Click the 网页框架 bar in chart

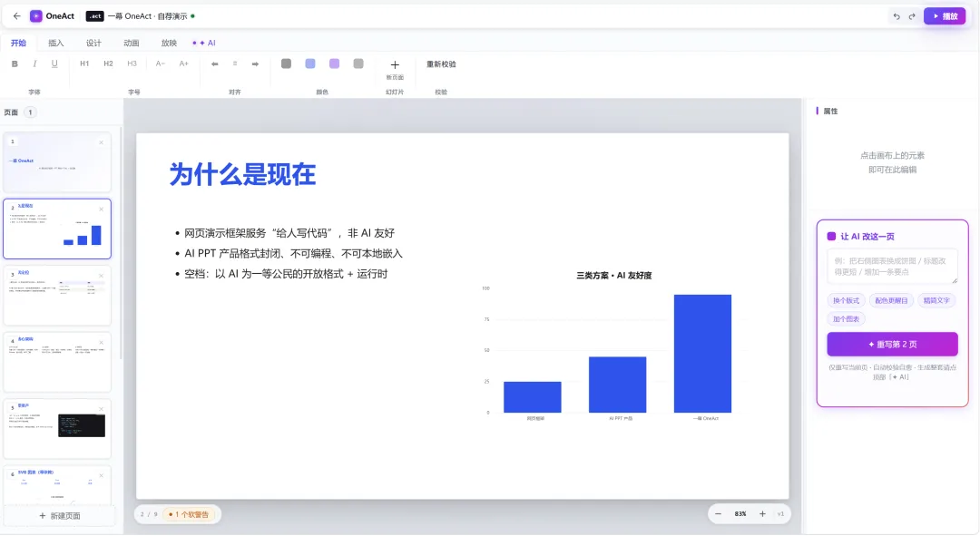[x=533, y=397]
